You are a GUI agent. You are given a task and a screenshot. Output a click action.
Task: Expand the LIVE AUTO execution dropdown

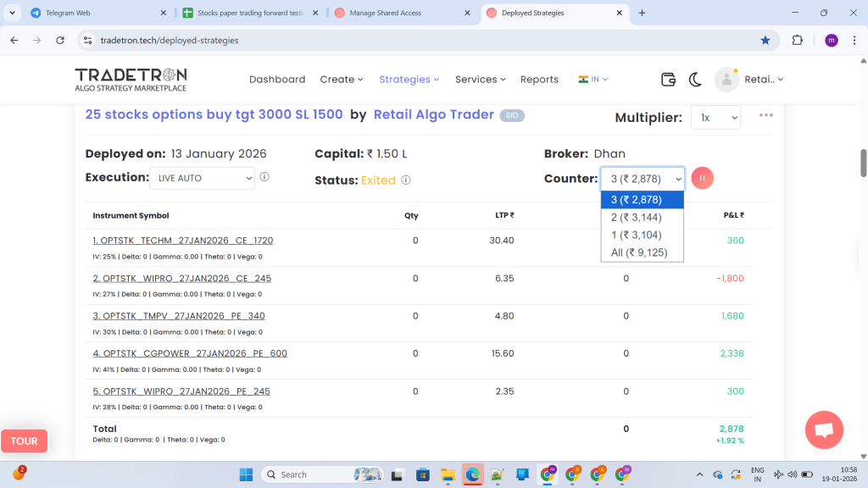pyautogui.click(x=202, y=178)
